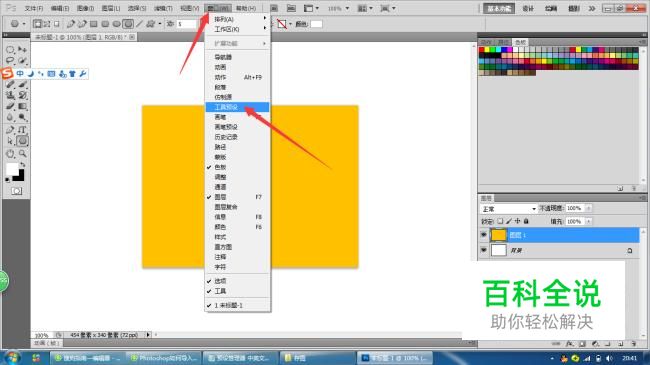Toggle lock all padlock in Layers panel
Screen dimensions: 650x365
pyautogui.click(x=526, y=221)
